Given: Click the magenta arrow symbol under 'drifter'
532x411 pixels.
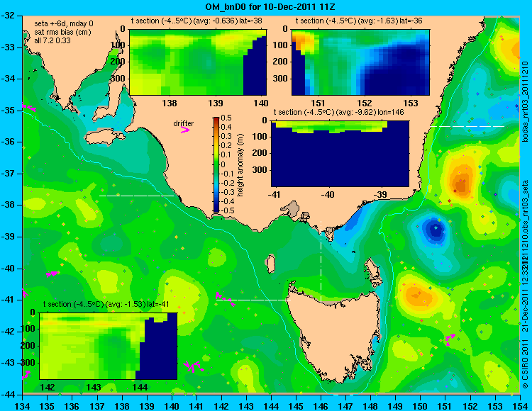Looking at the screenshot, I should pyautogui.click(x=185, y=130).
